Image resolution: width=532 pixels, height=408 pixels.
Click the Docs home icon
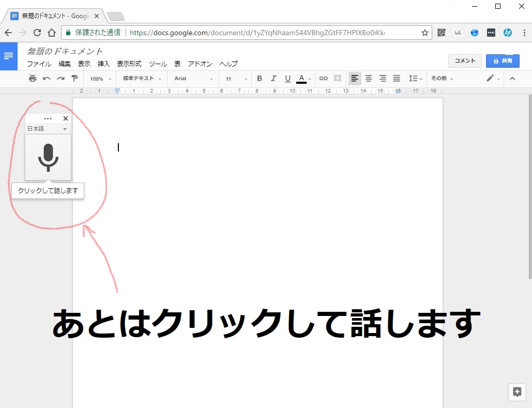[x=8, y=56]
